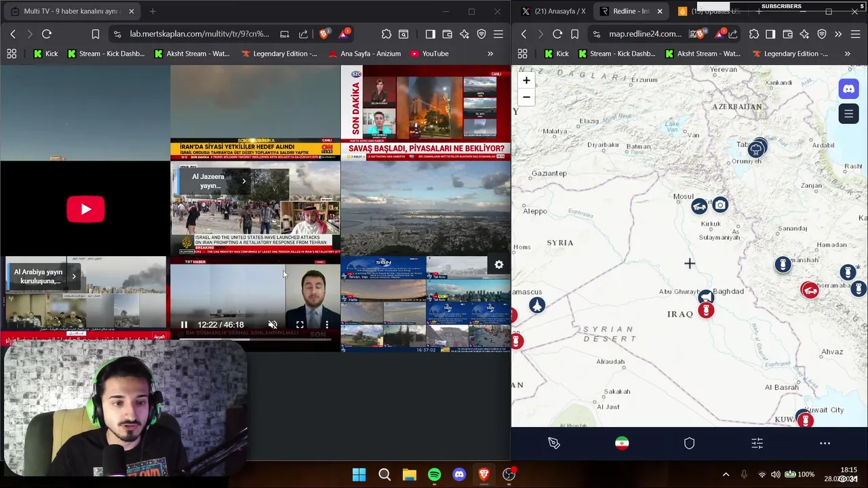The image size is (868, 488).
Task: Open the Redline map side menu list icon
Action: pyautogui.click(x=848, y=114)
